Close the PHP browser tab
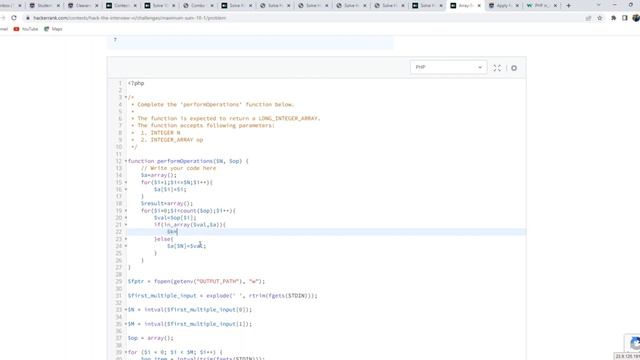The image size is (640, 360). click(555, 6)
